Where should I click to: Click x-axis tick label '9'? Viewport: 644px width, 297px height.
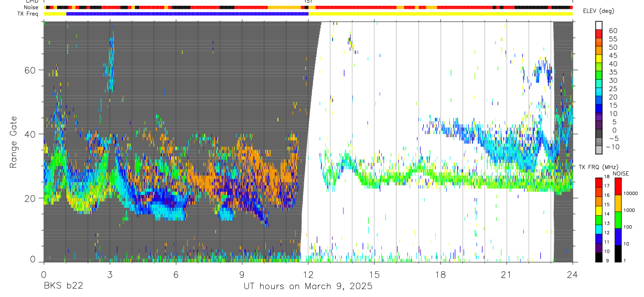point(242,274)
